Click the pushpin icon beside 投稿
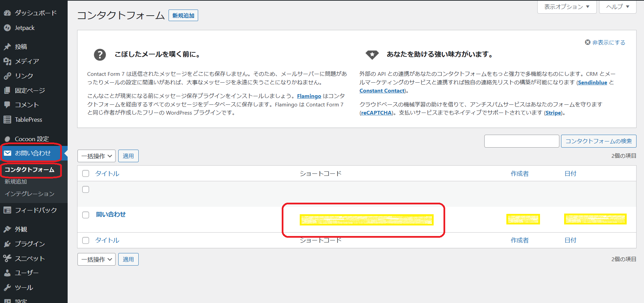 pos(7,47)
